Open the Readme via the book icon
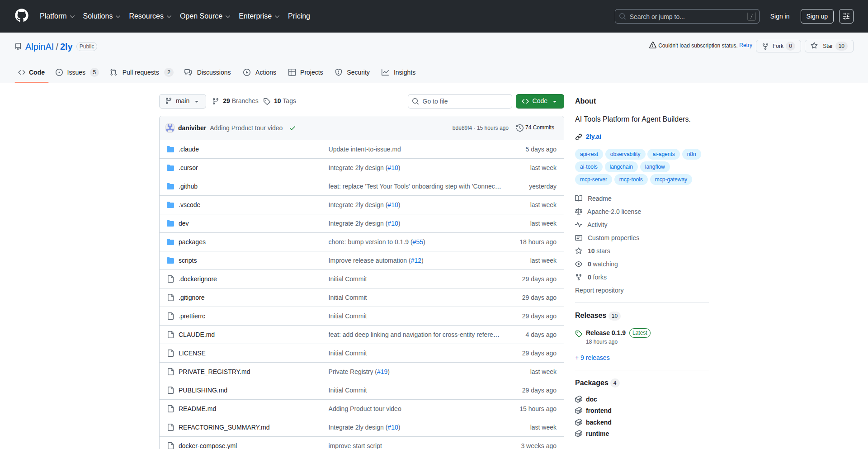 pyautogui.click(x=579, y=198)
